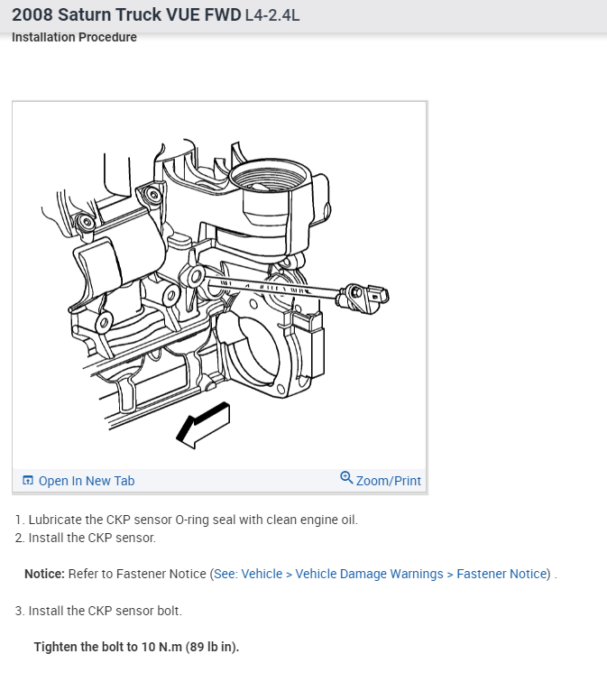This screenshot has height=700, width=607.
Task: Click the 2008 Saturn Truck VUE FWD title
Action: pos(126,14)
